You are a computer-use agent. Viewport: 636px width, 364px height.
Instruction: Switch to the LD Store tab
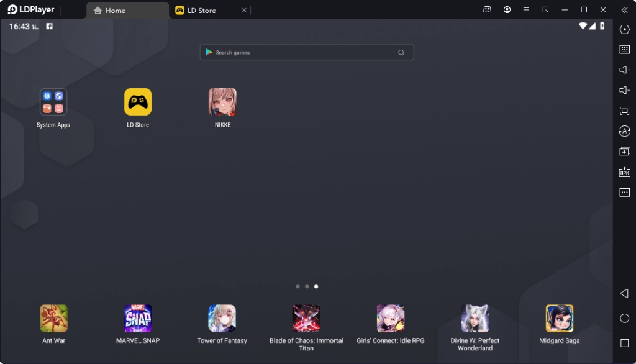pos(202,11)
